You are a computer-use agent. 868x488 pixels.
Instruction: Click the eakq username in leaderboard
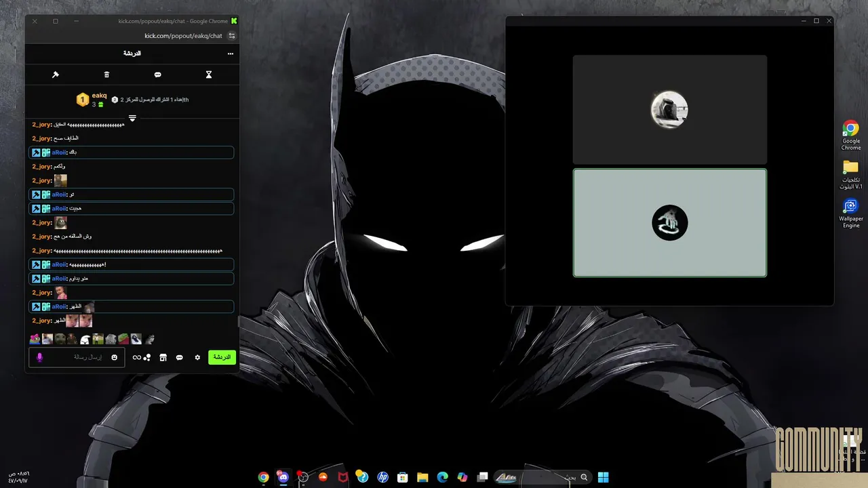tap(100, 96)
